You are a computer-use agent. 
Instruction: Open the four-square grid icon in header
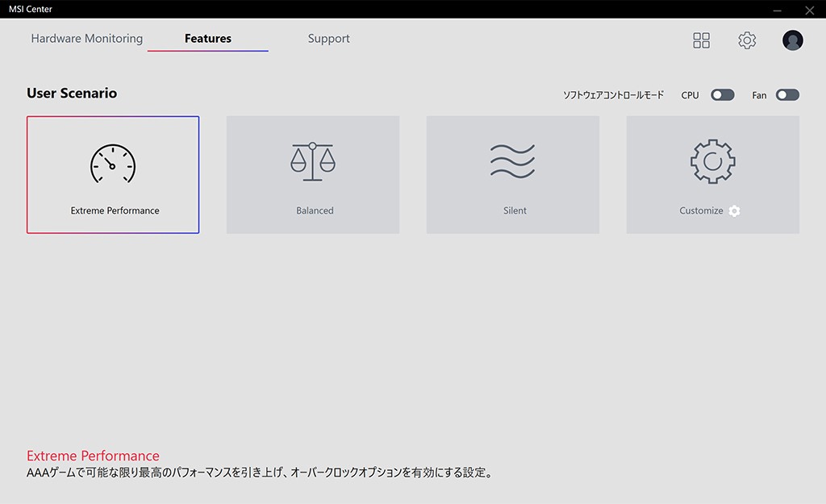click(701, 40)
